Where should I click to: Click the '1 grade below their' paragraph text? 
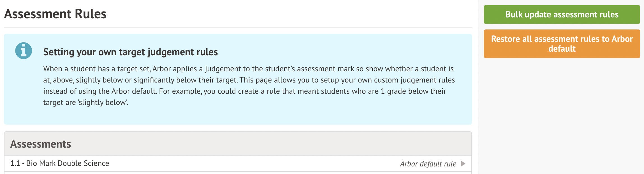point(413,91)
